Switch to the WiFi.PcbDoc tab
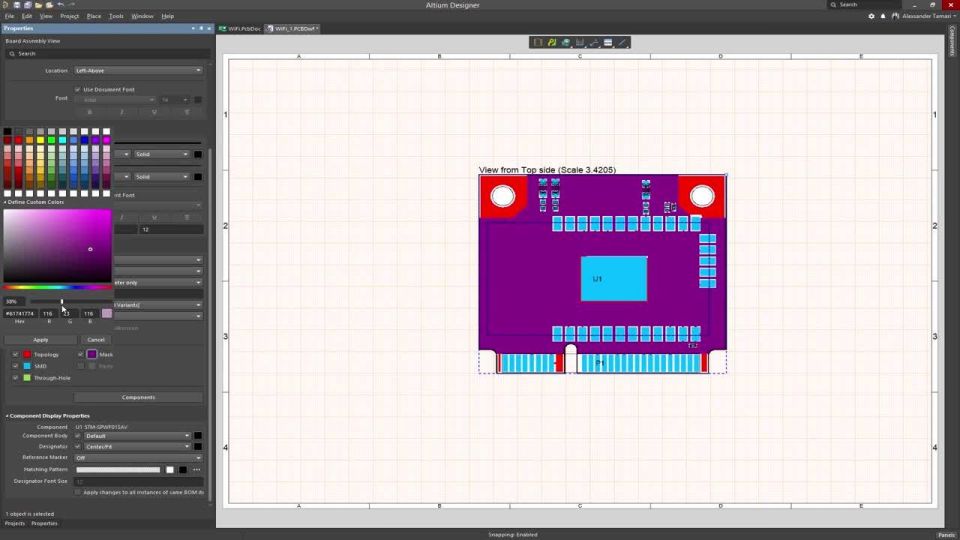960x540 pixels. click(x=241, y=29)
